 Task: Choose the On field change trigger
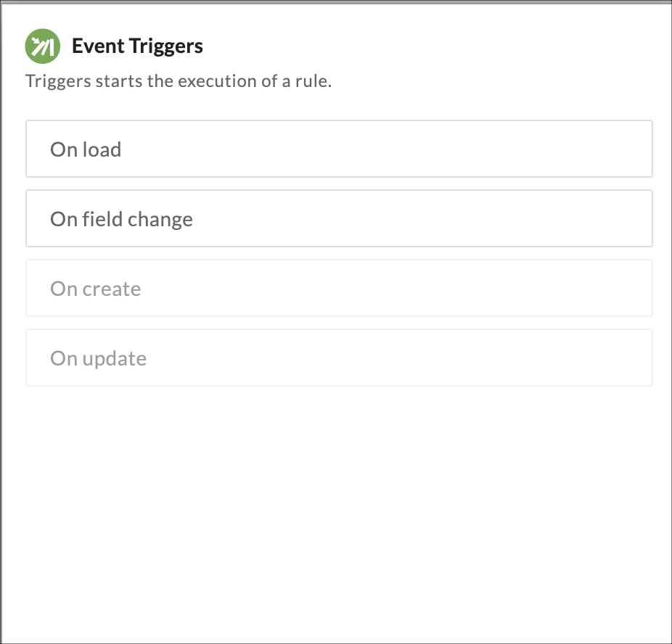click(339, 218)
